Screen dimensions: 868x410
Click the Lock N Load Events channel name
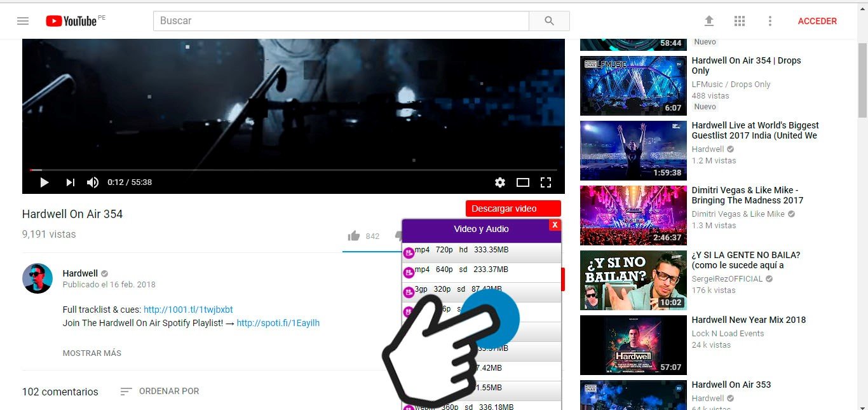coord(728,334)
